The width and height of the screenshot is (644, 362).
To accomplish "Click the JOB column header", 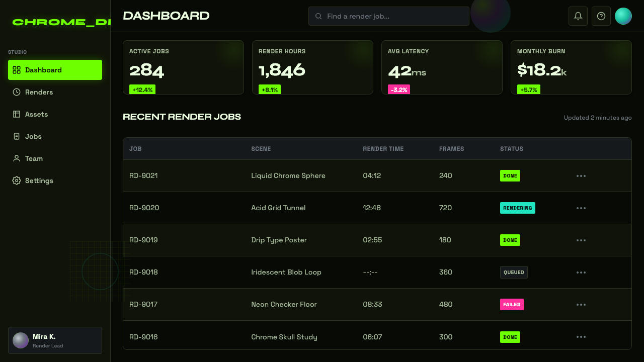I will [135, 149].
